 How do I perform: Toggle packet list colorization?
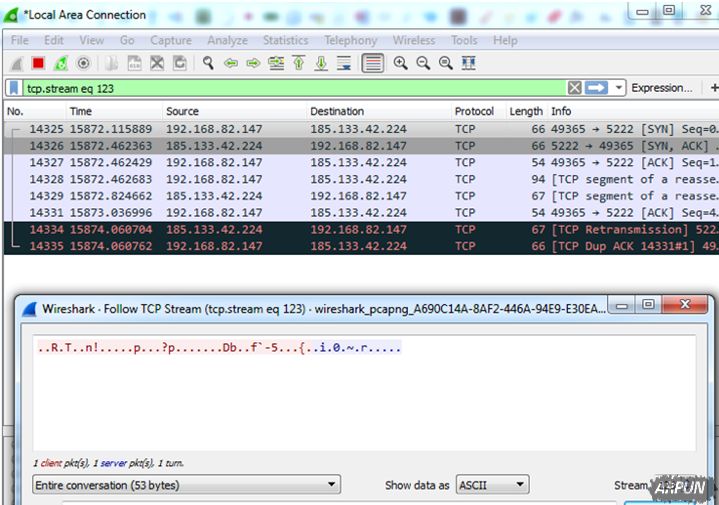[373, 63]
